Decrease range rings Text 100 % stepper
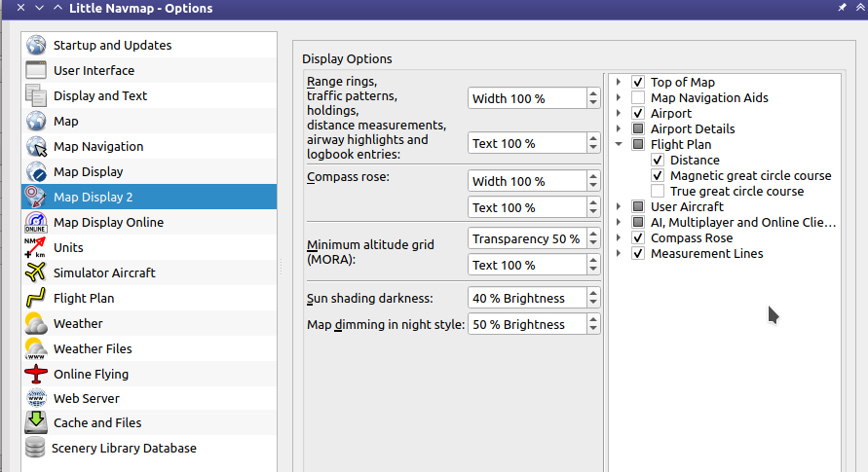This screenshot has height=472, width=868. (593, 148)
